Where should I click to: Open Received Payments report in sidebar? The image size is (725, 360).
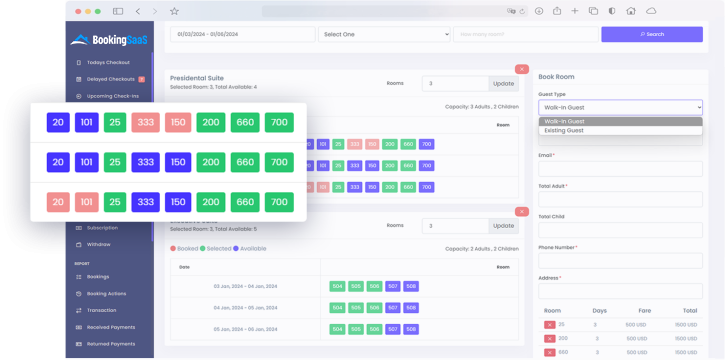pos(111,327)
